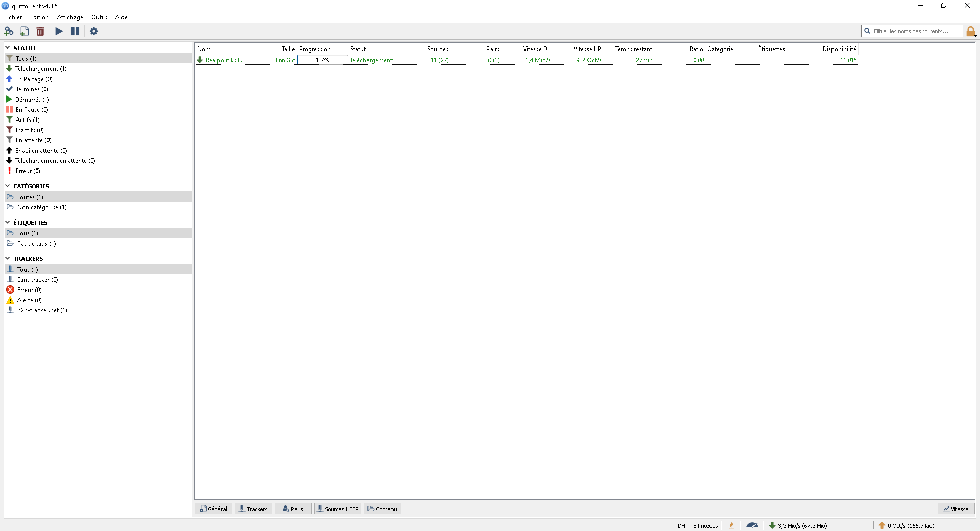
Task: Click the pause toolbar button
Action: pyautogui.click(x=75, y=31)
